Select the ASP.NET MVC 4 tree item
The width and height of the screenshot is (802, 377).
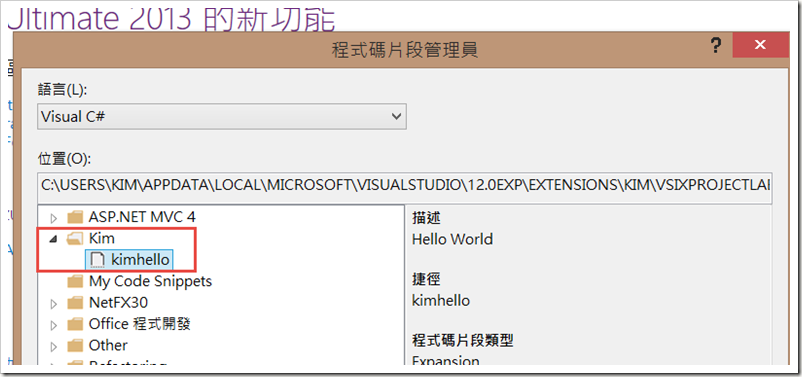coord(142,217)
